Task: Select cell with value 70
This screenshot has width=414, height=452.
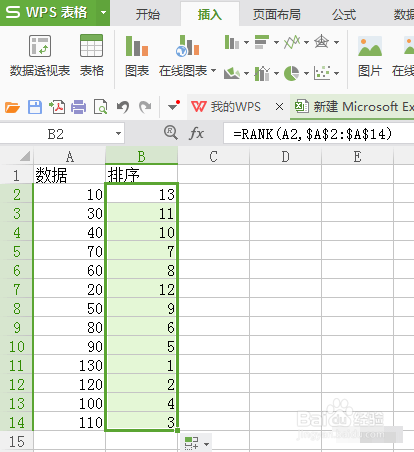Action: (69, 251)
